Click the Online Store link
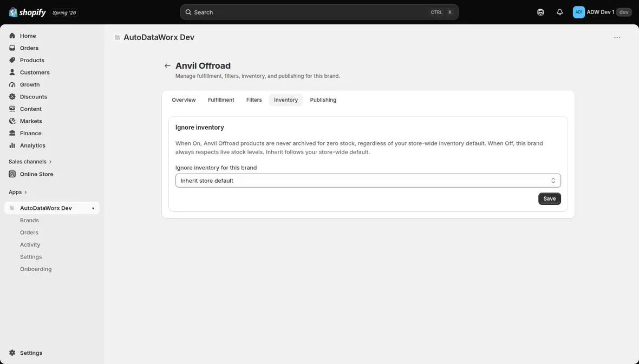Viewport: 639px width, 364px height. [x=37, y=174]
